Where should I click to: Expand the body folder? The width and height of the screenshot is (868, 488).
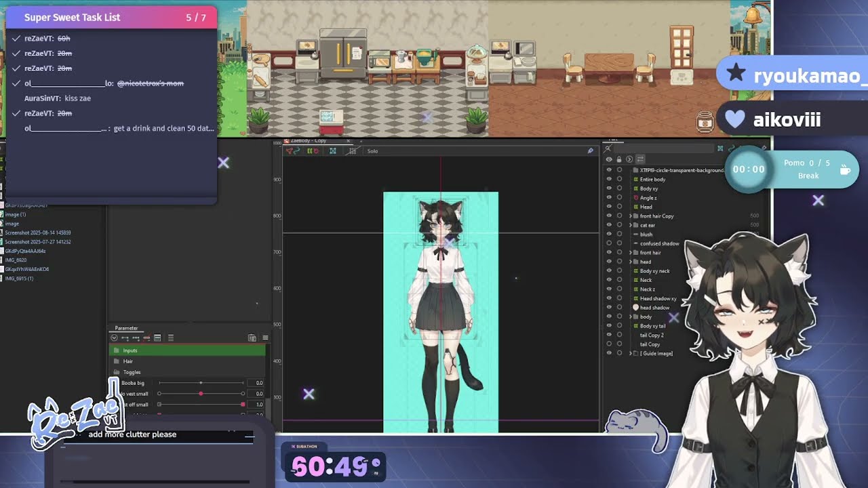click(631, 317)
